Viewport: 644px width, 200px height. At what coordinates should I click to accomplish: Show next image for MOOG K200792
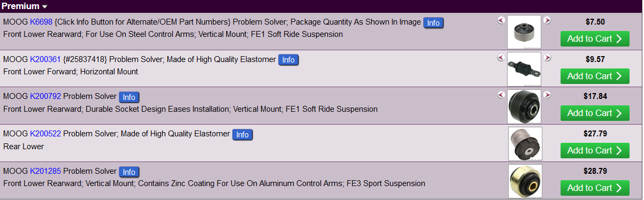[547, 95]
